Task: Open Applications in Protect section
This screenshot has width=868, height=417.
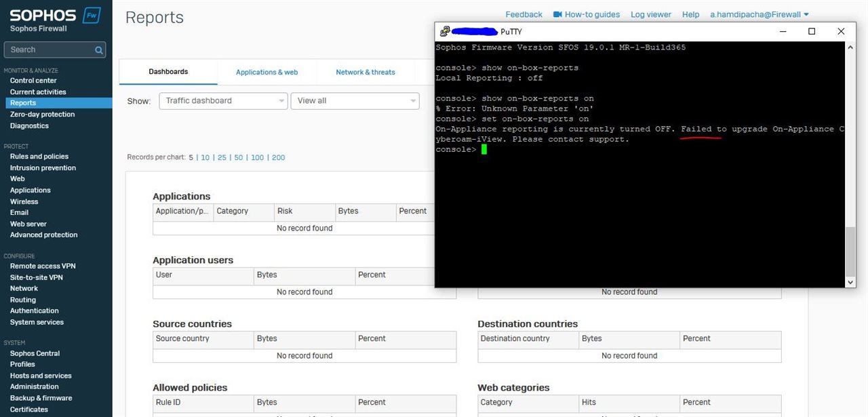Action: coord(30,191)
